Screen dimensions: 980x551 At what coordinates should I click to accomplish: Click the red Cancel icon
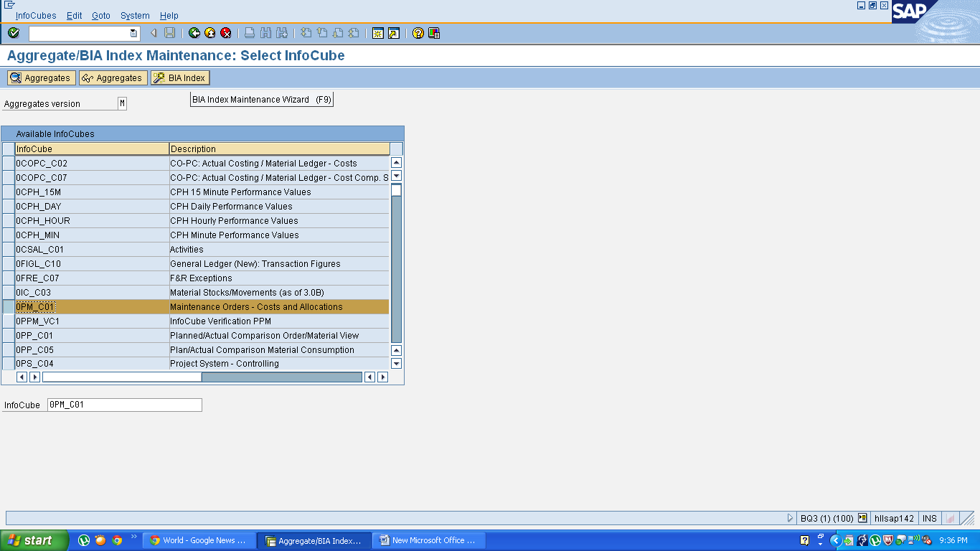coord(226,33)
